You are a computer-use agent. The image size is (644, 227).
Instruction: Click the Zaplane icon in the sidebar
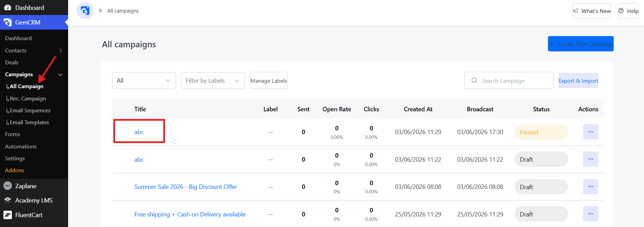pos(7,186)
